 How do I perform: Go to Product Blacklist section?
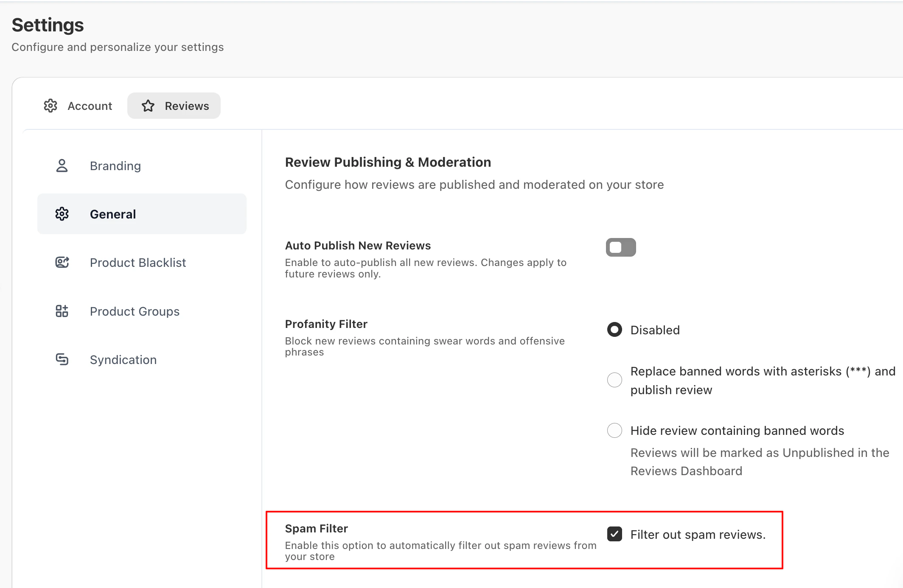pos(138,263)
